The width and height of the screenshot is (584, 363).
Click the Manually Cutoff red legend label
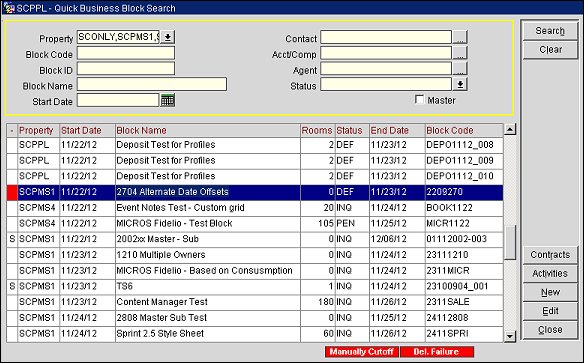(x=362, y=352)
